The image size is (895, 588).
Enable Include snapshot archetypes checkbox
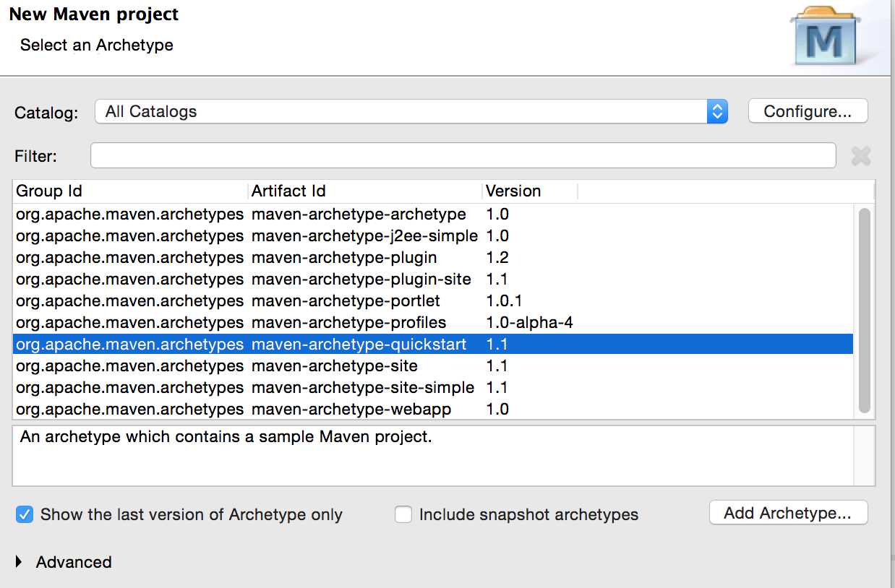(403, 514)
